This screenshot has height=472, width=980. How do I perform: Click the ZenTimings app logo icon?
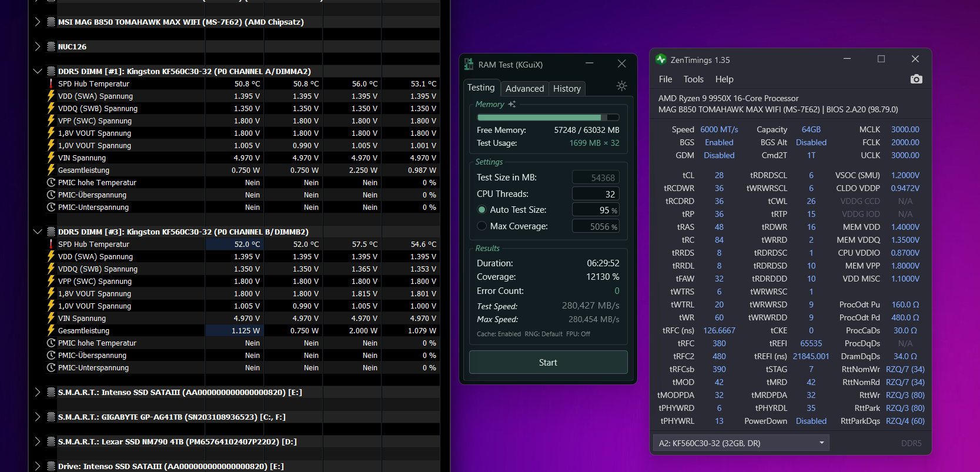pos(661,59)
